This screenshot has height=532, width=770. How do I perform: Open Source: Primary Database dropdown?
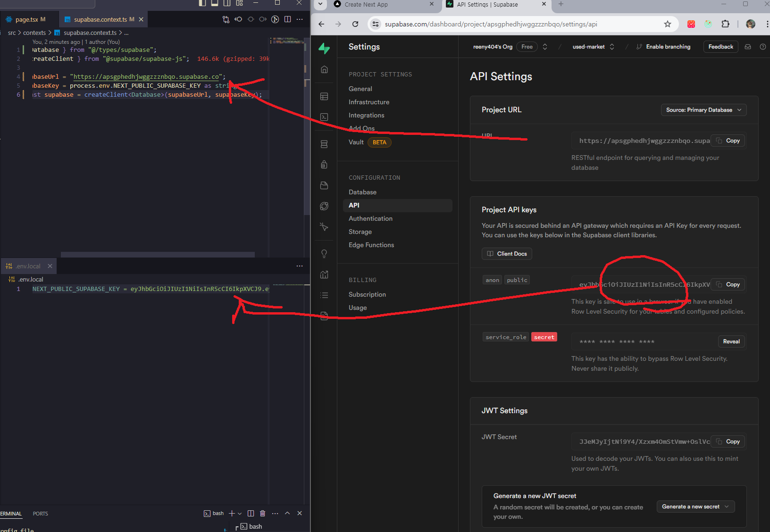[x=703, y=110]
